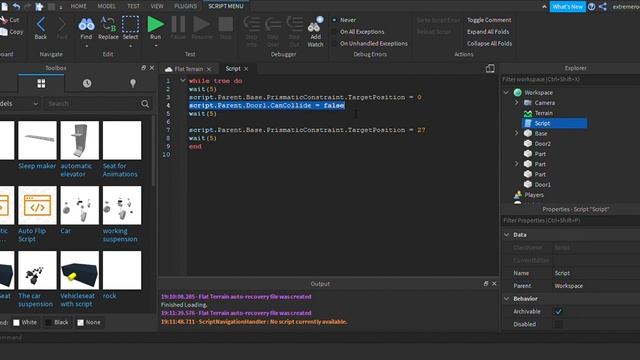
Task: Open the toolbox Models category dropdown
Action: [x=20, y=104]
